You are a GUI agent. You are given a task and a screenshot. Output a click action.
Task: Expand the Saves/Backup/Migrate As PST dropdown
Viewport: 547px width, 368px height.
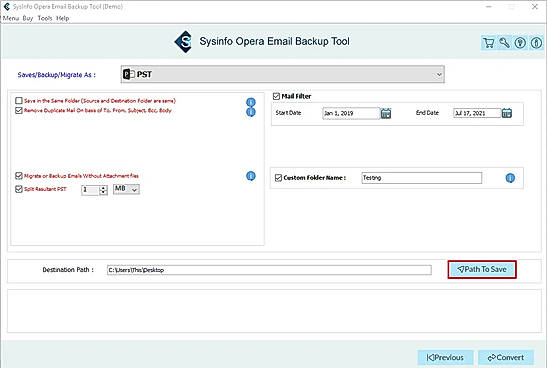(283, 74)
